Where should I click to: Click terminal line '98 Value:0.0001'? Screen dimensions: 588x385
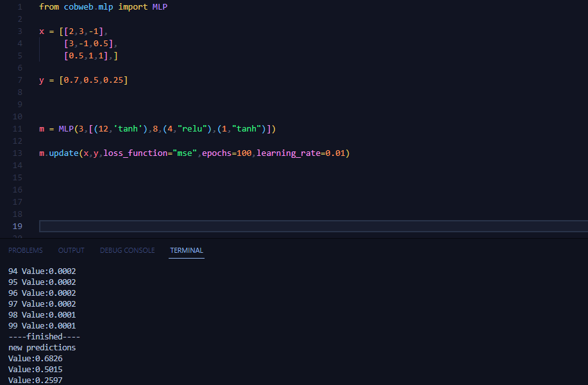tap(42, 314)
